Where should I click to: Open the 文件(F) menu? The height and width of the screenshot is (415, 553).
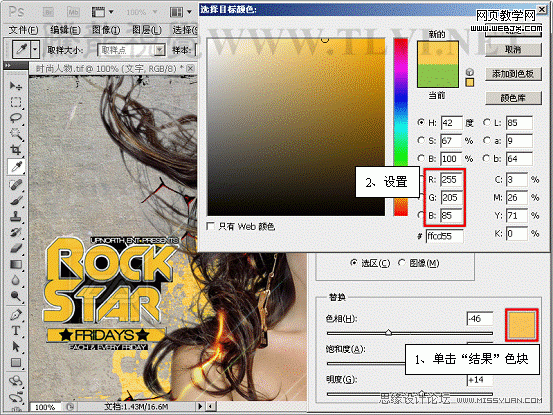(23, 30)
